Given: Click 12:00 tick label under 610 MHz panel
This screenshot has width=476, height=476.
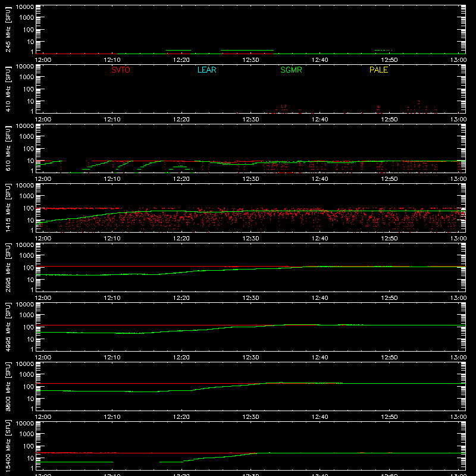Looking at the screenshot, I should coord(43,179).
